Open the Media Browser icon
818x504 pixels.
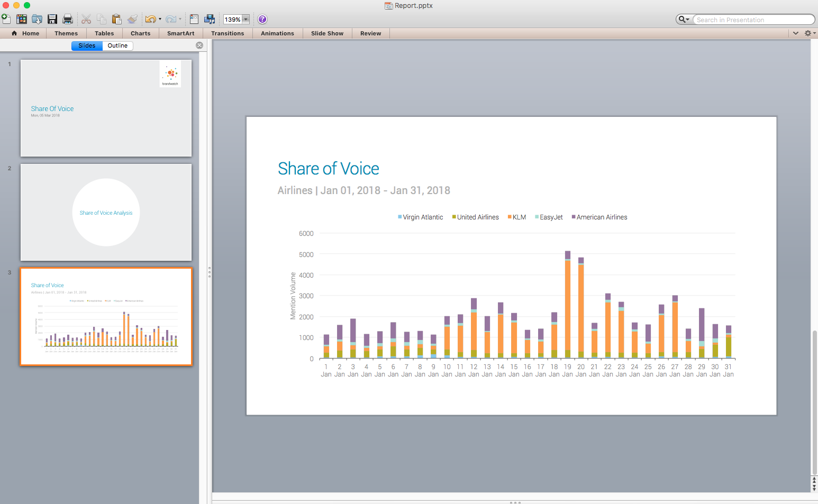pos(210,19)
